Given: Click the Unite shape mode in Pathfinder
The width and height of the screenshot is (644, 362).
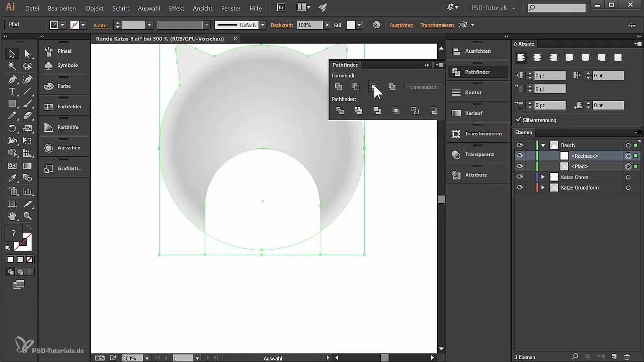Looking at the screenshot, I should tap(339, 87).
